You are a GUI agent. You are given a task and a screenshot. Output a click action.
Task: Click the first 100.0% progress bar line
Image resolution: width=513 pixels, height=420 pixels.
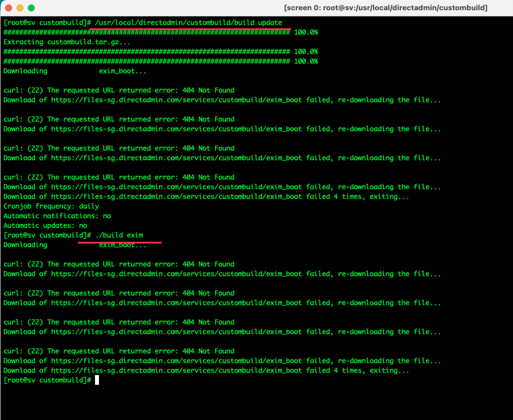point(160,32)
